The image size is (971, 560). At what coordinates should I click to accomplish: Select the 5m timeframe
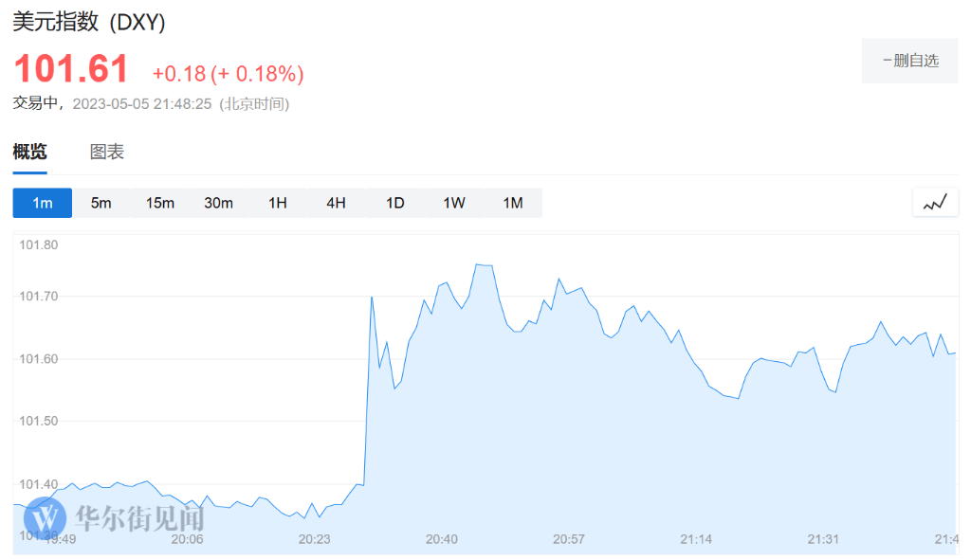101,202
